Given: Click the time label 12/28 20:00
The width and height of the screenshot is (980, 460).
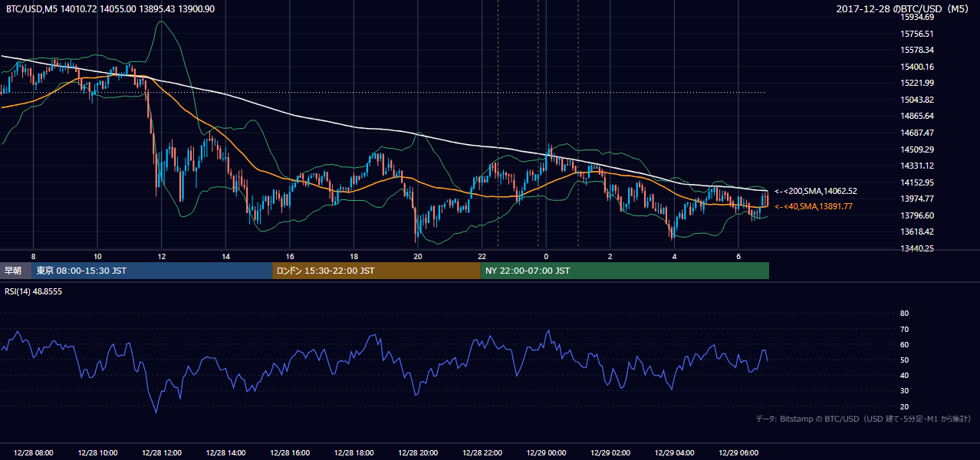Looking at the screenshot, I should [x=418, y=453].
